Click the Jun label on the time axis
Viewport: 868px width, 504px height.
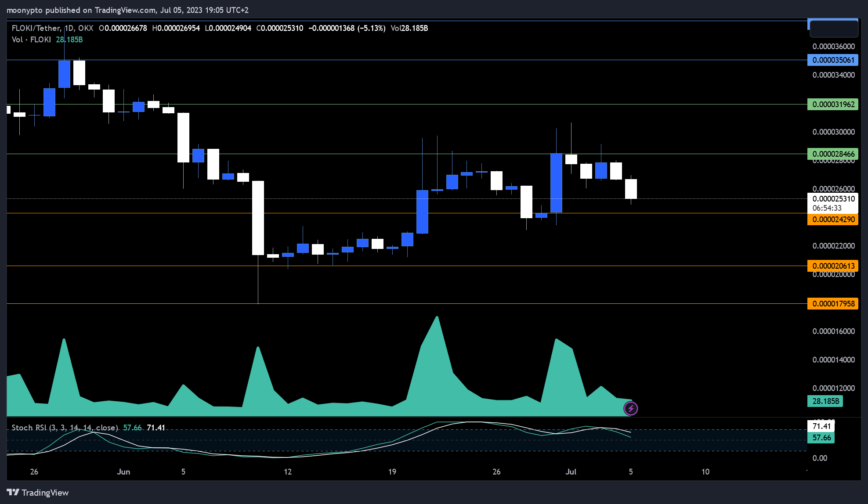[123, 472]
